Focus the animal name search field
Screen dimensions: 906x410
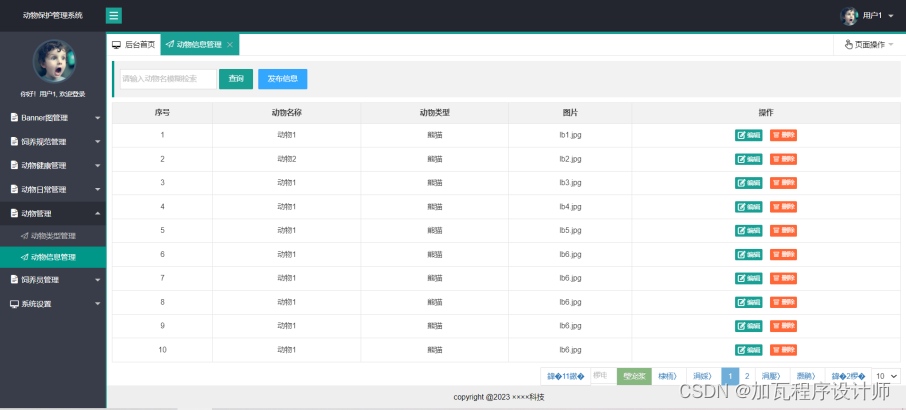point(168,79)
